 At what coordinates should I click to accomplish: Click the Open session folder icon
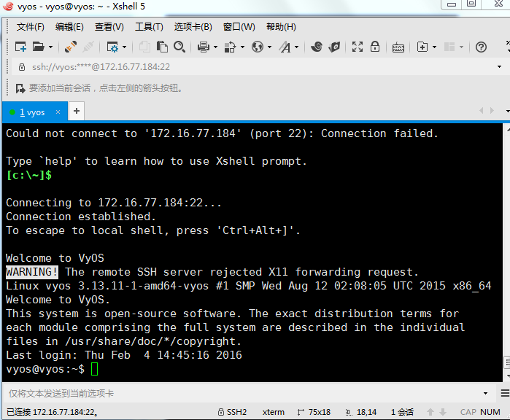[38, 47]
